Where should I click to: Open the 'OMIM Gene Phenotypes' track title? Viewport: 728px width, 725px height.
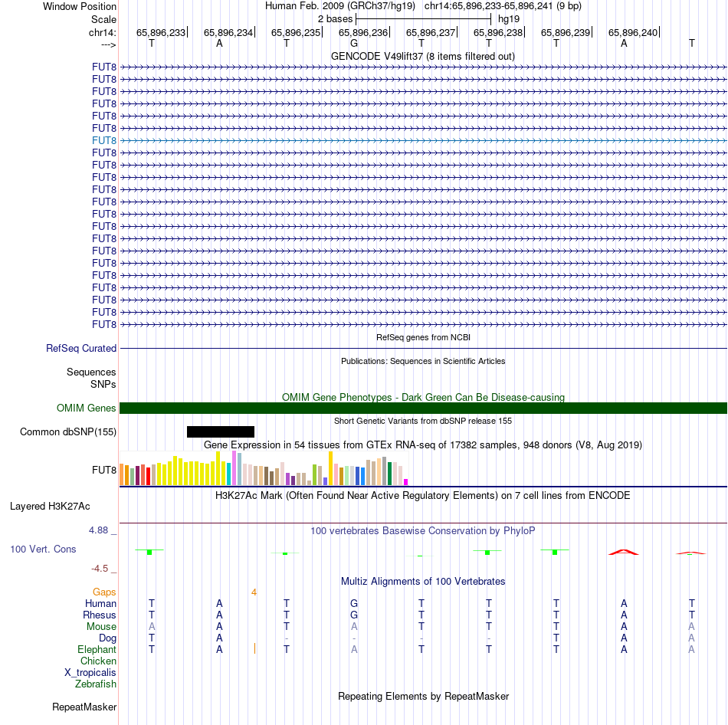423,397
